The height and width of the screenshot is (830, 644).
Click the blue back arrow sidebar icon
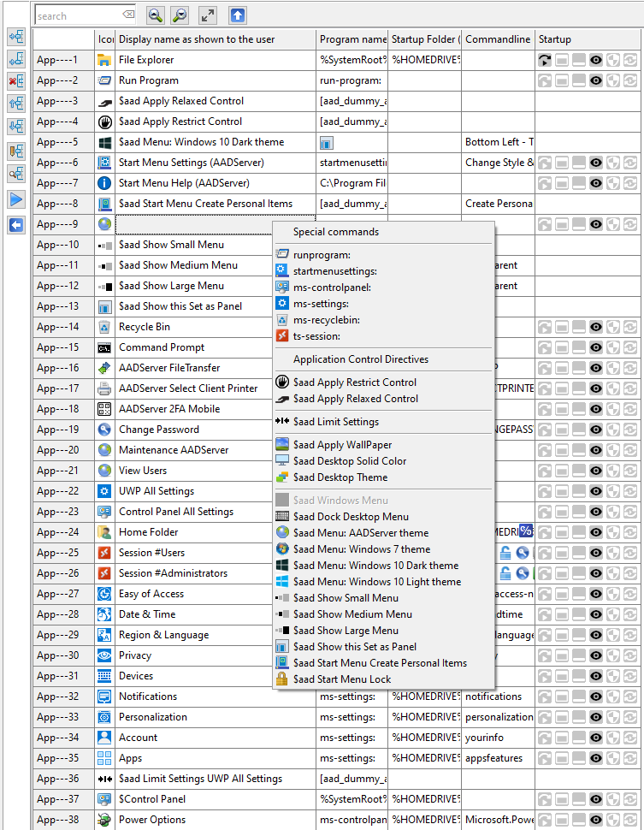16,224
